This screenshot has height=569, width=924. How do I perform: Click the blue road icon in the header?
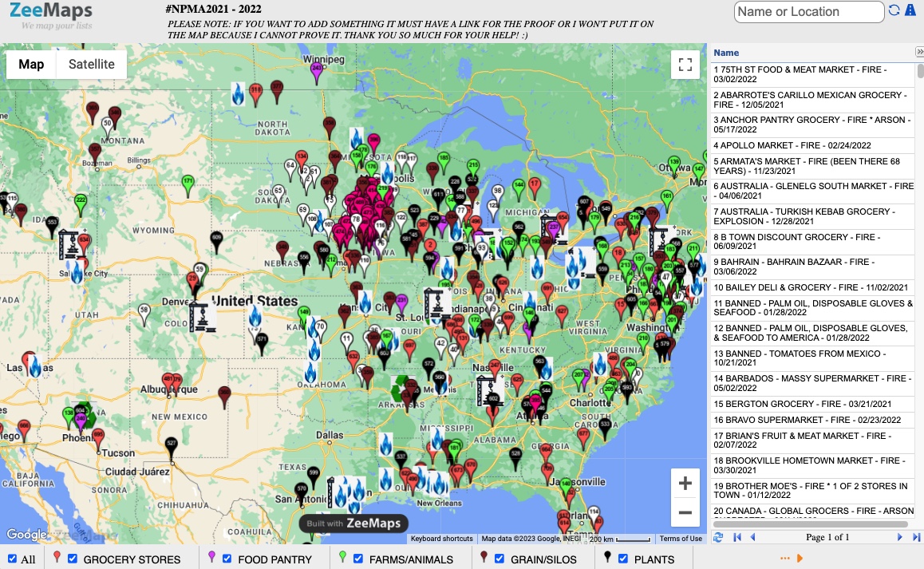910,10
